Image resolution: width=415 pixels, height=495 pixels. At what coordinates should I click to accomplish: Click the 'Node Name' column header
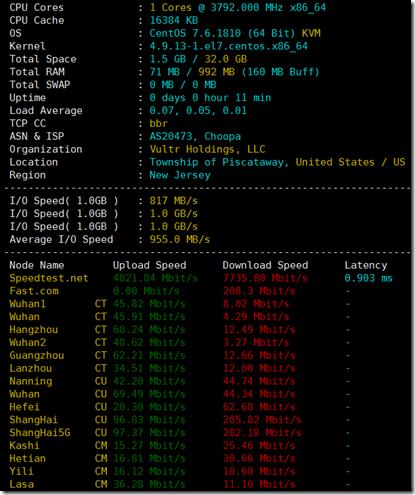[x=37, y=265]
